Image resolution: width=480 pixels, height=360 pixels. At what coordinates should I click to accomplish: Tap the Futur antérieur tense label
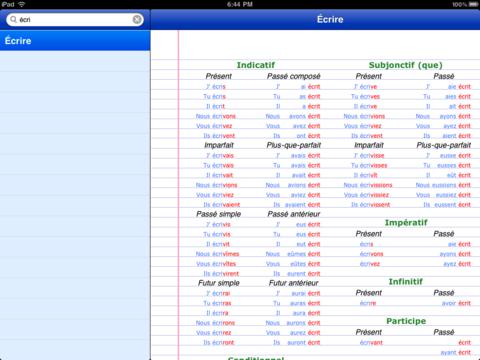(294, 283)
